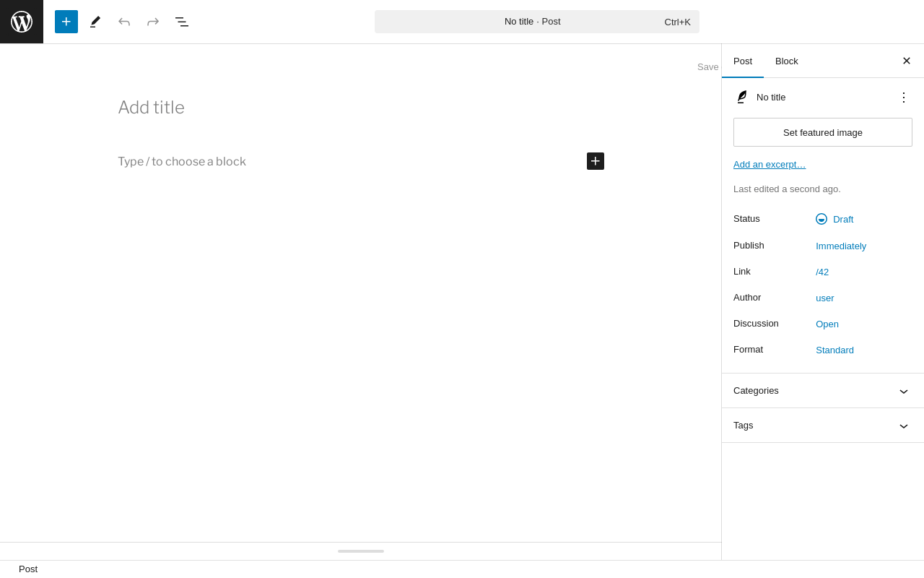Change Publish time from Immediately
Image resolution: width=924 pixels, height=578 pixels.
click(841, 246)
